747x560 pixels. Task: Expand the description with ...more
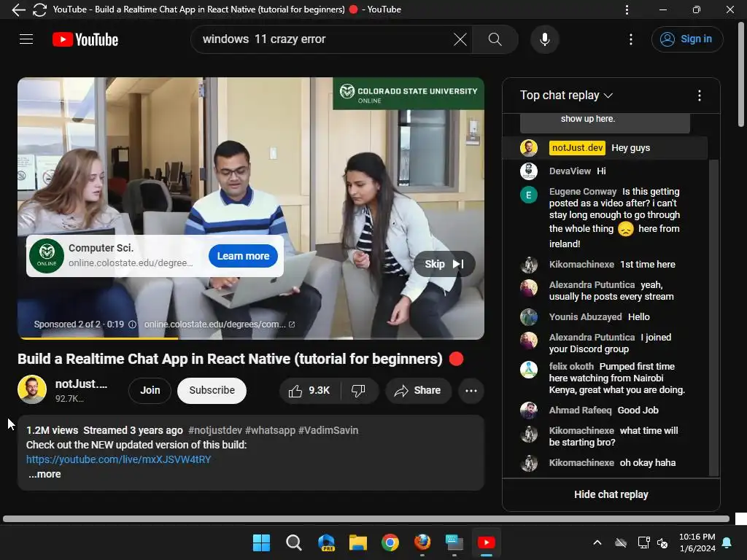coord(44,474)
